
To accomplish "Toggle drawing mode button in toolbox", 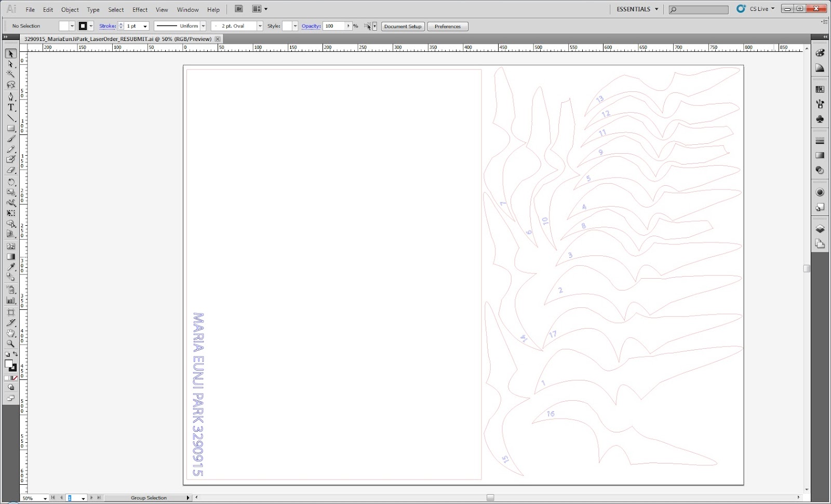I will click(x=10, y=388).
